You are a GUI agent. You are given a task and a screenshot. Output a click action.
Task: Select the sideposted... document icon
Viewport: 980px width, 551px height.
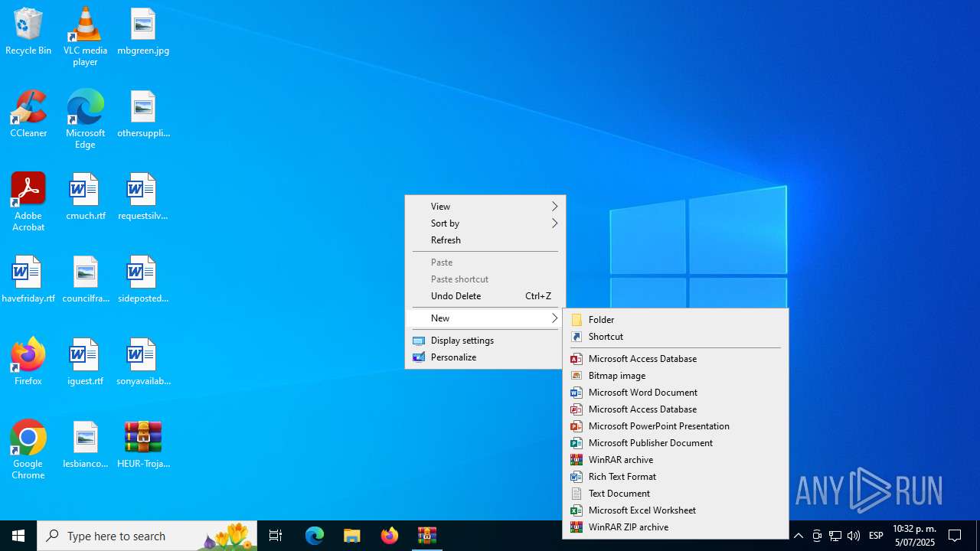pos(143,279)
